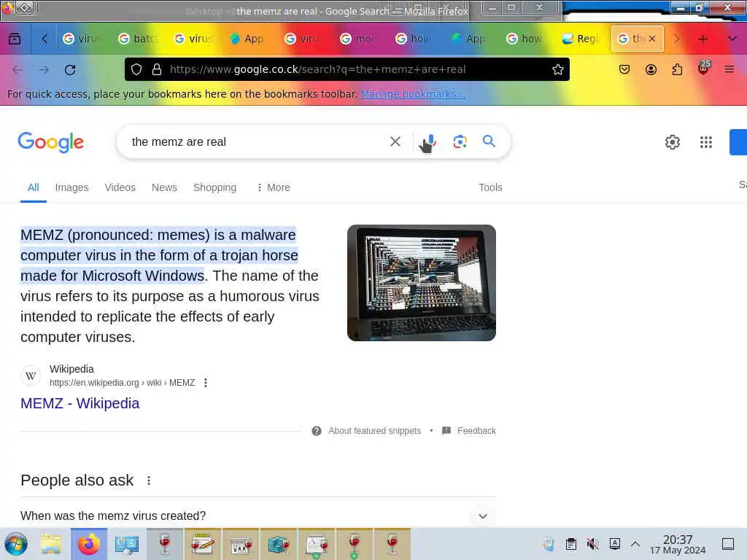Show hidden system tray icons
Viewport: 747px width, 560px height.
point(635,544)
